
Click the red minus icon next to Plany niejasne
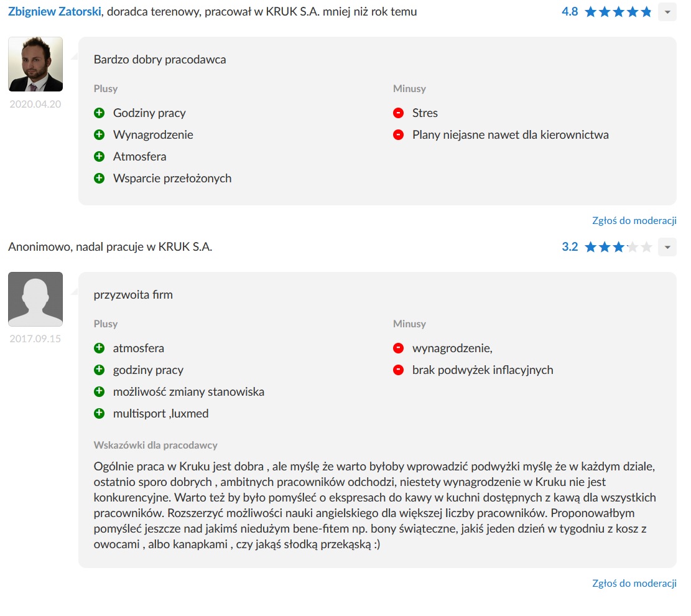tap(399, 135)
